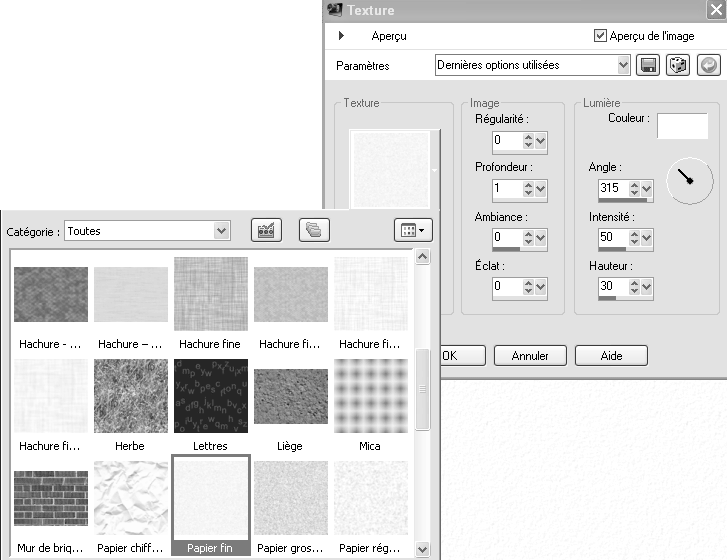Toggle the Aperçu de l'image checkbox
Image resolution: width=727 pixels, height=560 pixels.
click(x=600, y=35)
